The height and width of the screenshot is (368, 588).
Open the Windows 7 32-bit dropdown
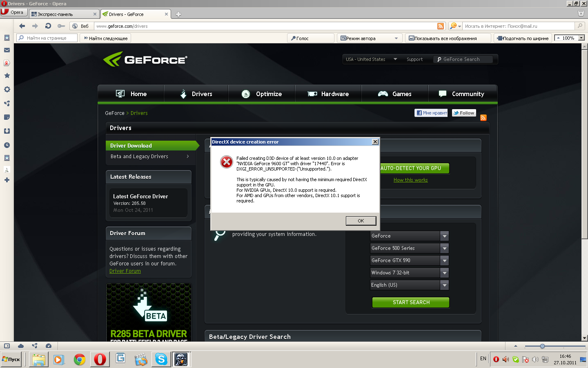(x=410, y=273)
